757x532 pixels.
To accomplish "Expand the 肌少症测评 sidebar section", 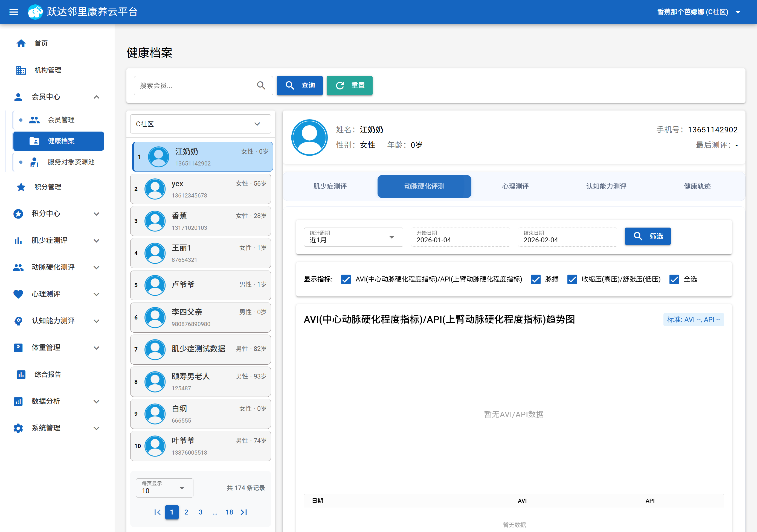I will (96, 241).
